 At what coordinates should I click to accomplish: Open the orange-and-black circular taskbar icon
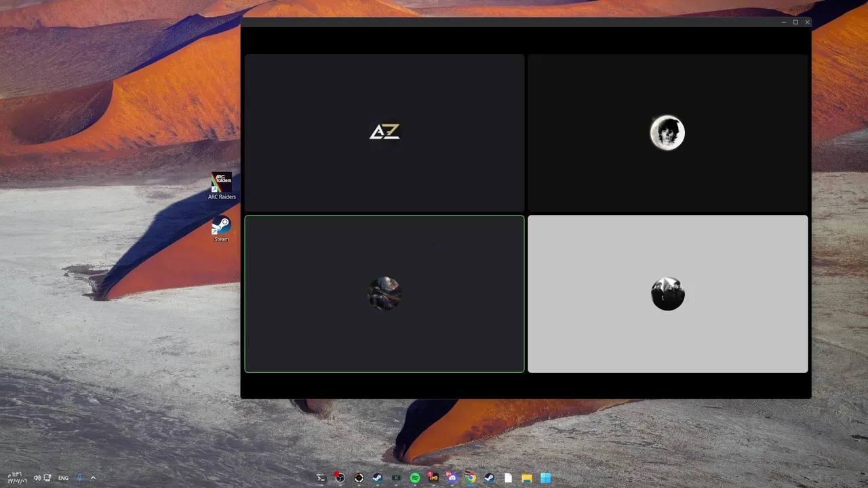[x=359, y=478]
